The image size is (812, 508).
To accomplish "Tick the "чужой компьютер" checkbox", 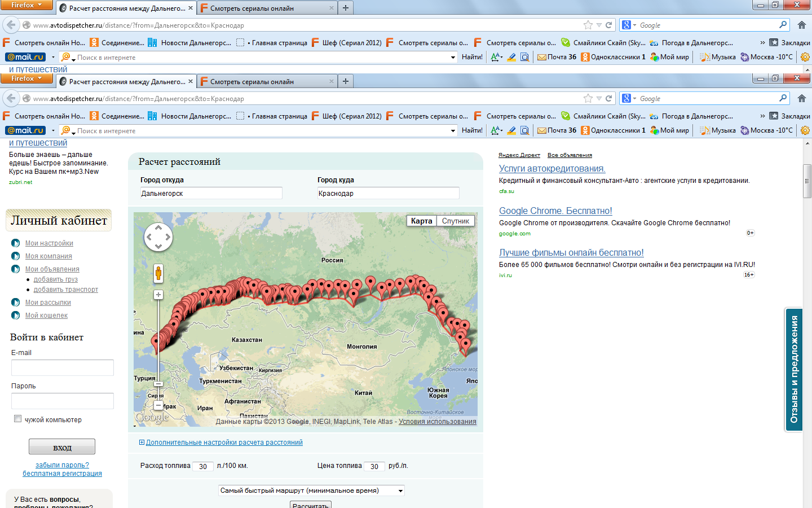I will [17, 419].
